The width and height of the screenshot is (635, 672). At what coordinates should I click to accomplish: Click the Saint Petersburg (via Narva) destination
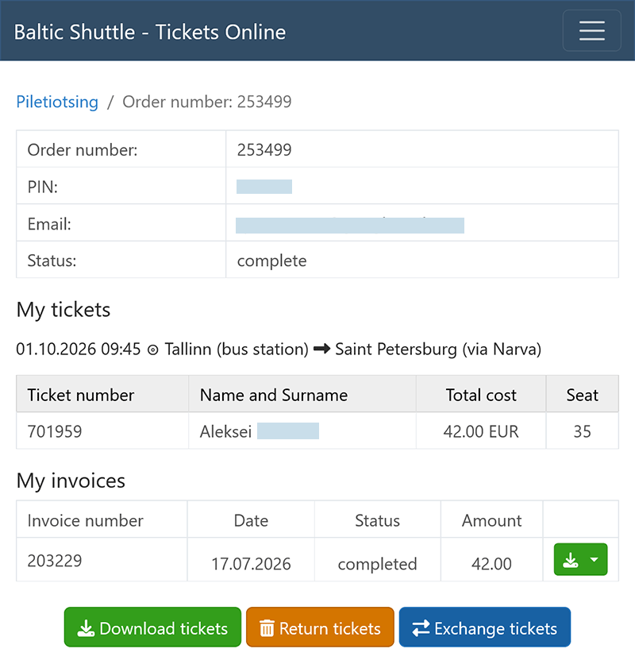click(438, 350)
